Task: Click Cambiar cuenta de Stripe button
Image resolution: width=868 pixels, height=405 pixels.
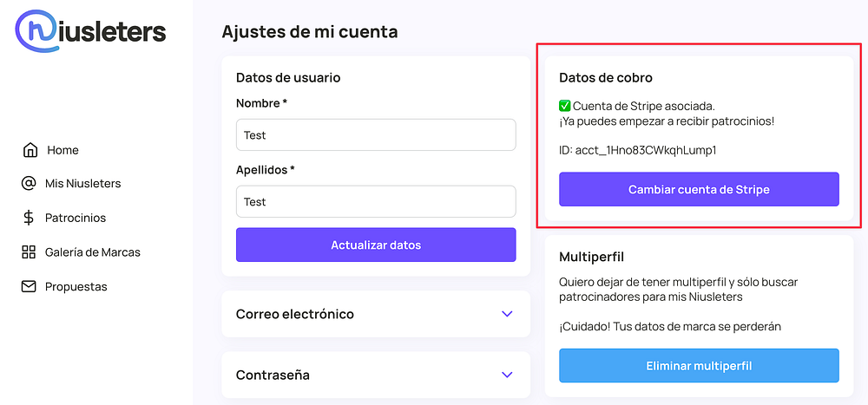Action: [699, 189]
